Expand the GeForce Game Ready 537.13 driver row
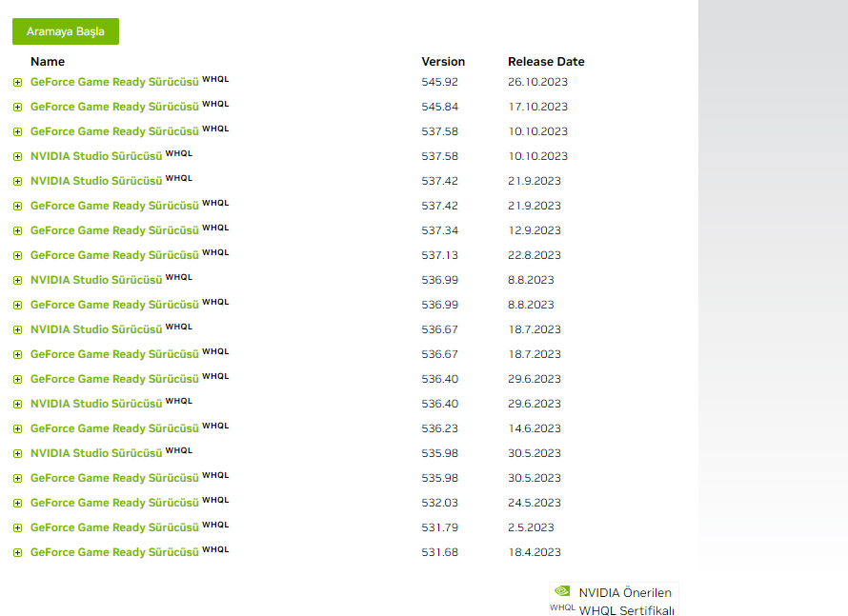 pos(18,255)
